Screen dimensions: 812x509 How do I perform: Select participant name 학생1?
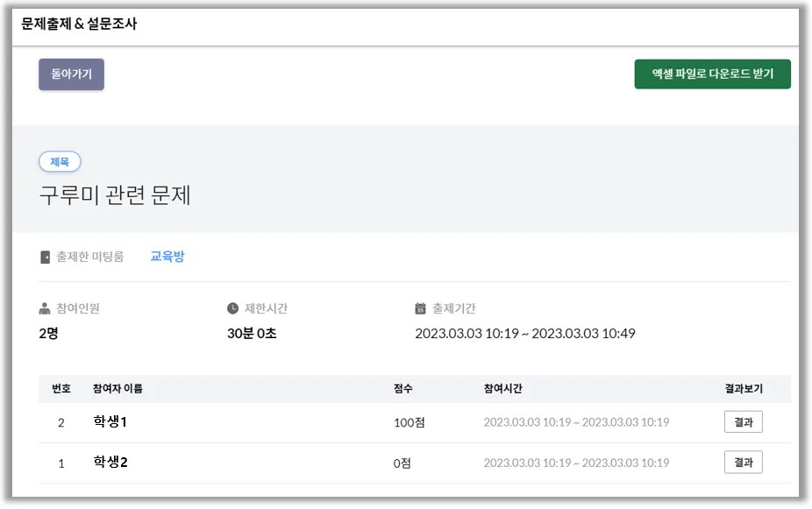110,422
